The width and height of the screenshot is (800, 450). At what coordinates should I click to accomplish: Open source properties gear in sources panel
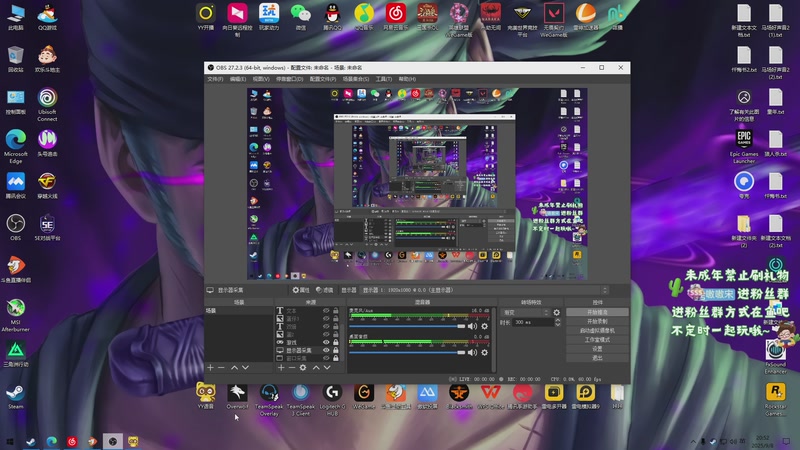[x=303, y=367]
